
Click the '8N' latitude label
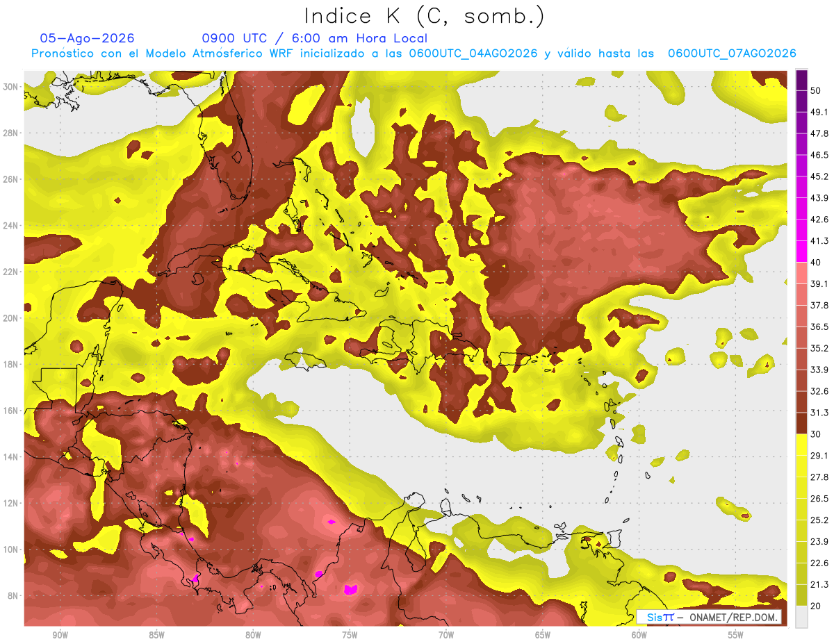tap(13, 595)
